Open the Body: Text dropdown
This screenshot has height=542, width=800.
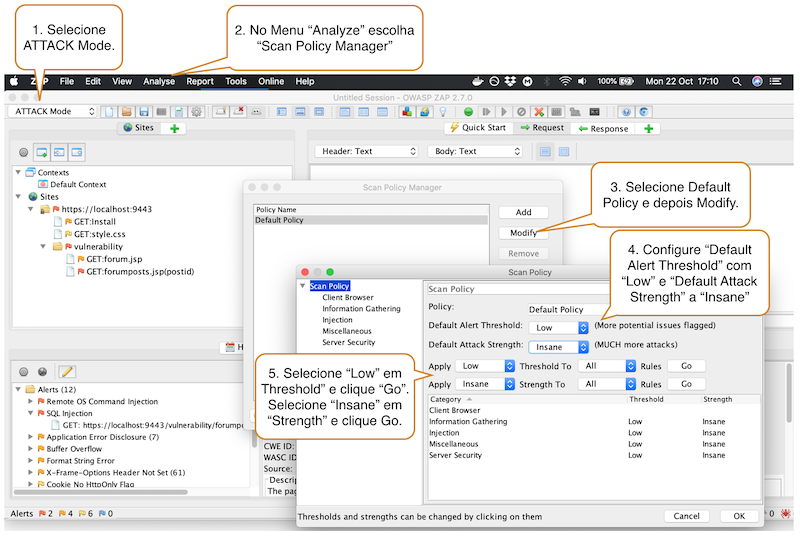[x=475, y=151]
